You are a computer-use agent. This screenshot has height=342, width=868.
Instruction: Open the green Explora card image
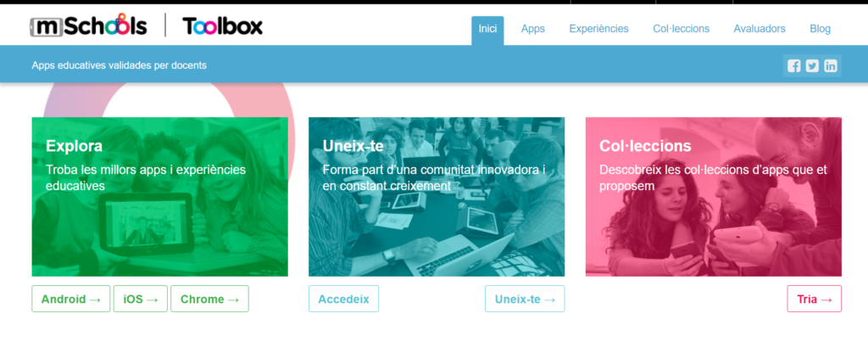click(160, 197)
